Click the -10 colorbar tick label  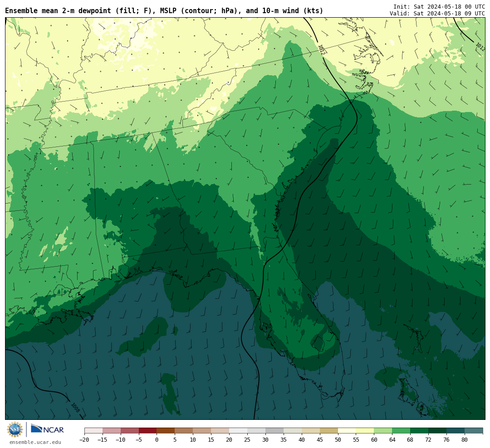121,440
